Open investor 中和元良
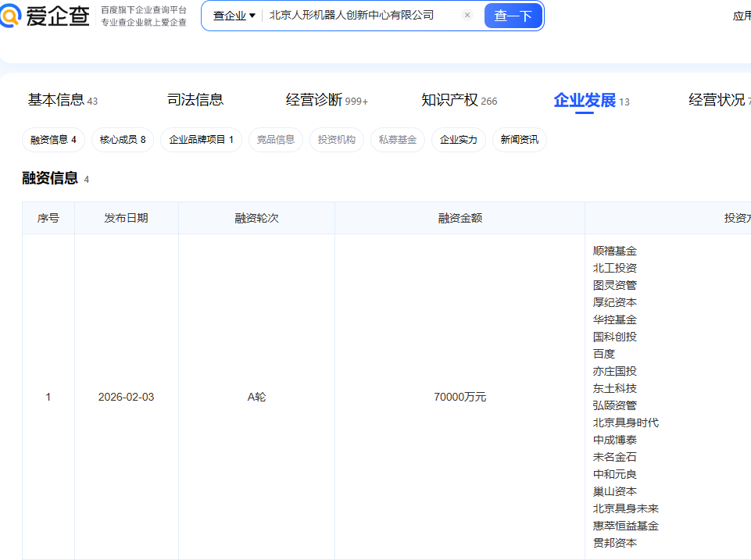 614,475
